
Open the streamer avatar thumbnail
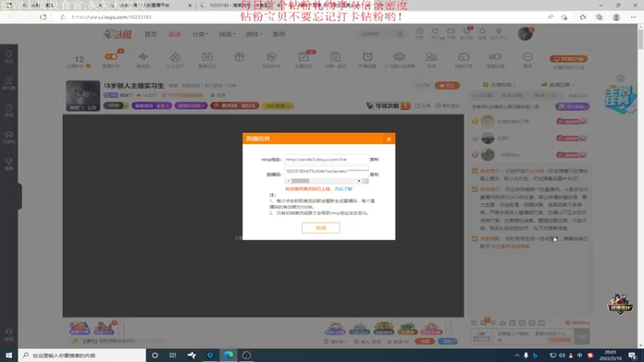[x=83, y=95]
